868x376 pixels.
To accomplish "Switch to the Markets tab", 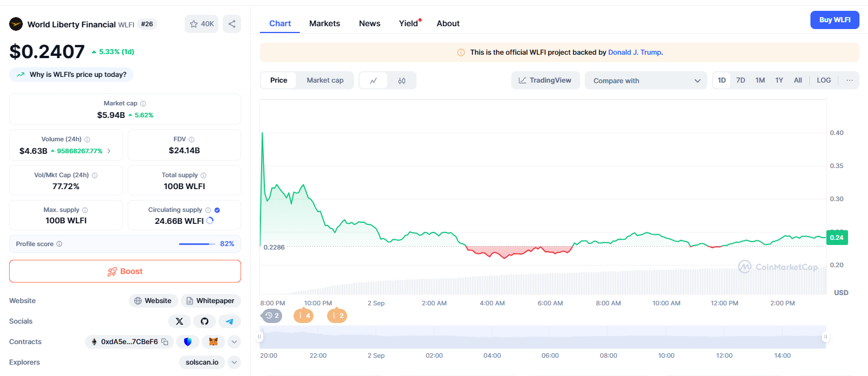I will pos(325,23).
